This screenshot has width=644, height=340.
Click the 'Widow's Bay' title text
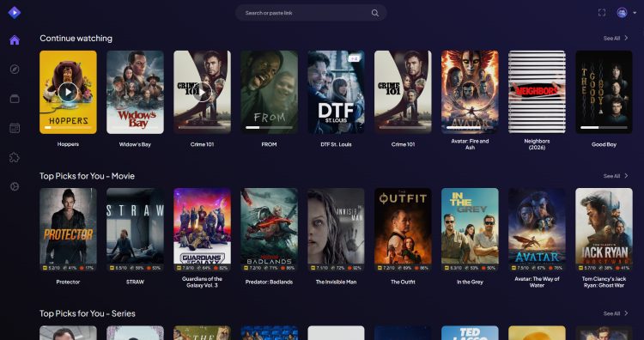[135, 144]
